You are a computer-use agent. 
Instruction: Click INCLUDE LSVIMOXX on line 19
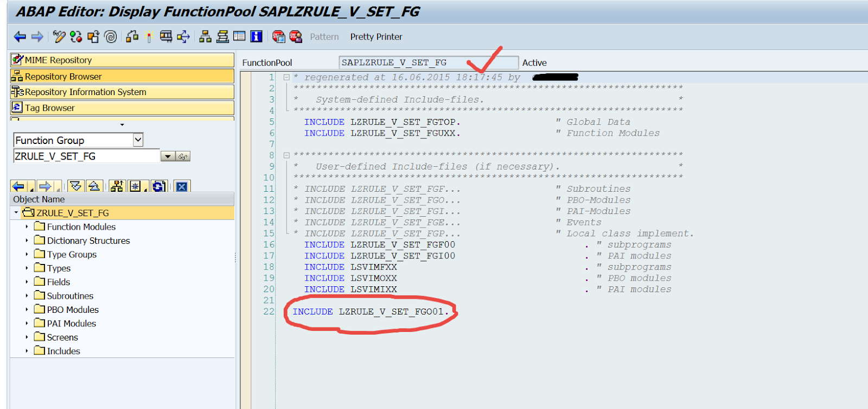tap(350, 278)
